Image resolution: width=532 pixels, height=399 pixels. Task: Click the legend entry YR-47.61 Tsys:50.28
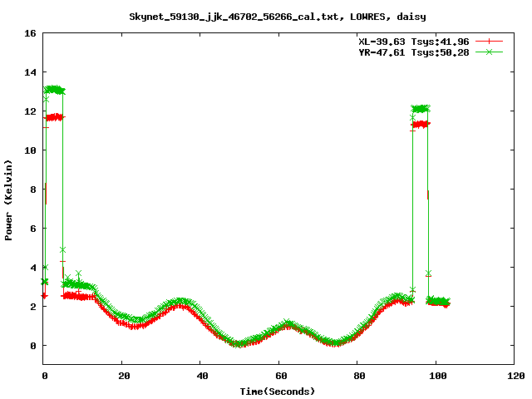coord(414,52)
